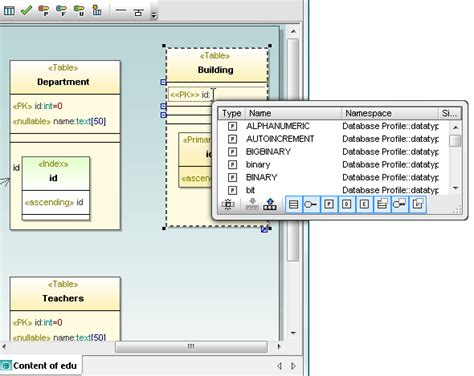474x376 pixels.
Task: Select the Department Index 'id' box header
Action: (x=56, y=173)
